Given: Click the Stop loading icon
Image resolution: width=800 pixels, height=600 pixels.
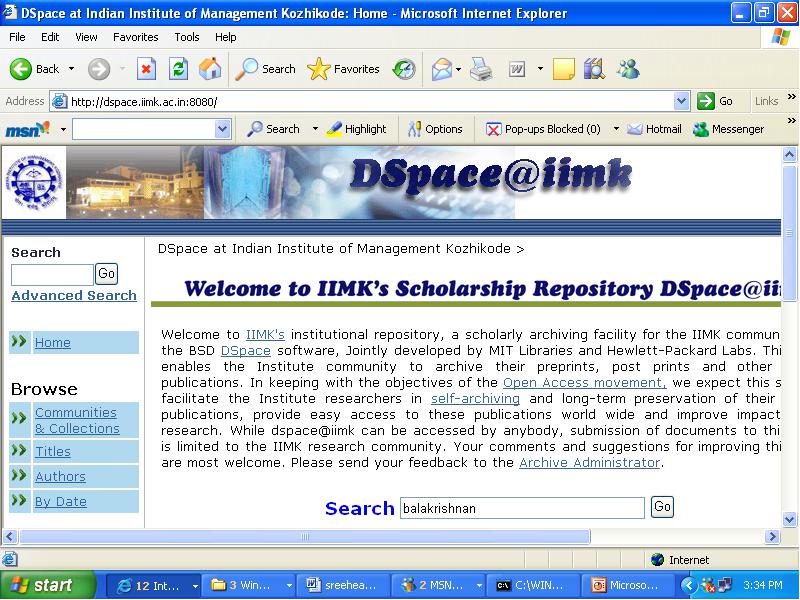Looking at the screenshot, I should [146, 69].
